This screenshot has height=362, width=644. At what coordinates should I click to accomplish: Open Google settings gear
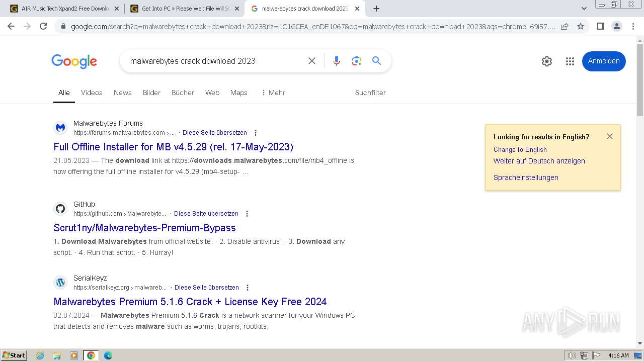pos(547,61)
